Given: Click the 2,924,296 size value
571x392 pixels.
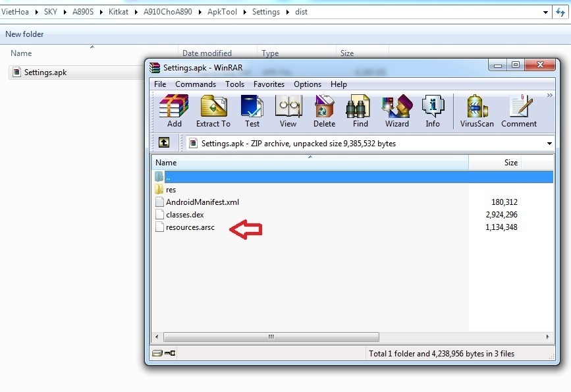Looking at the screenshot, I should (501, 215).
